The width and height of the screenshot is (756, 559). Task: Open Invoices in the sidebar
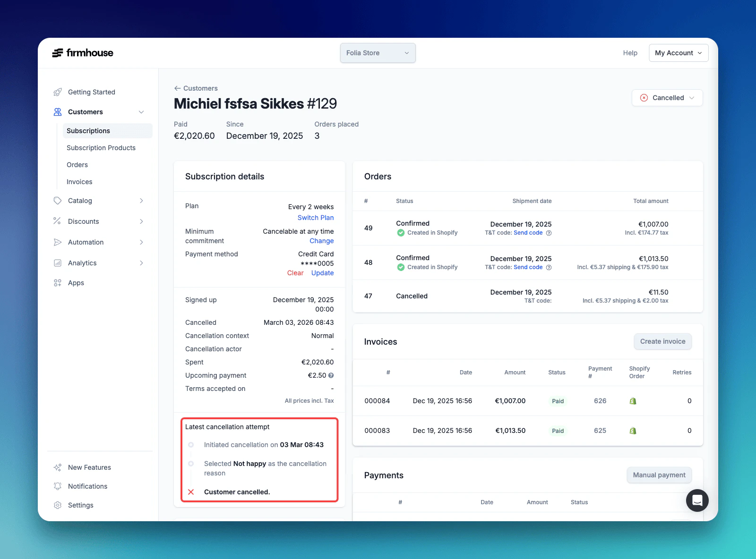pos(79,182)
